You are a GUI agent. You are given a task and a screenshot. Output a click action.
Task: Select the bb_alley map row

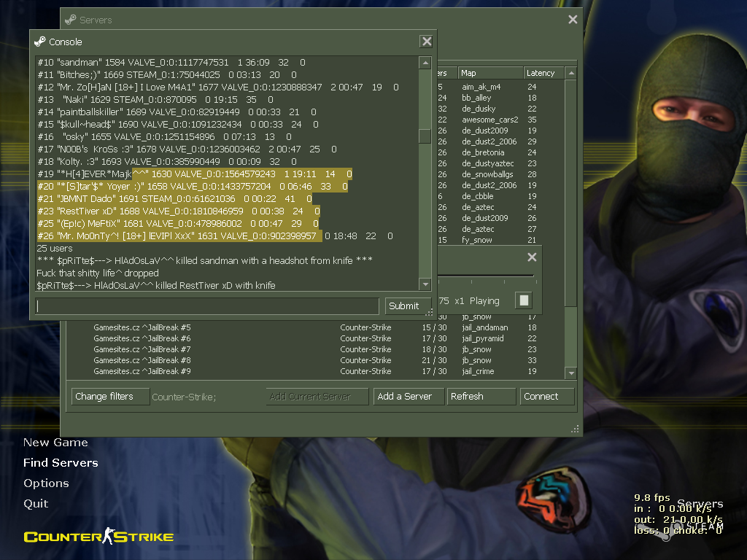pos(500,98)
